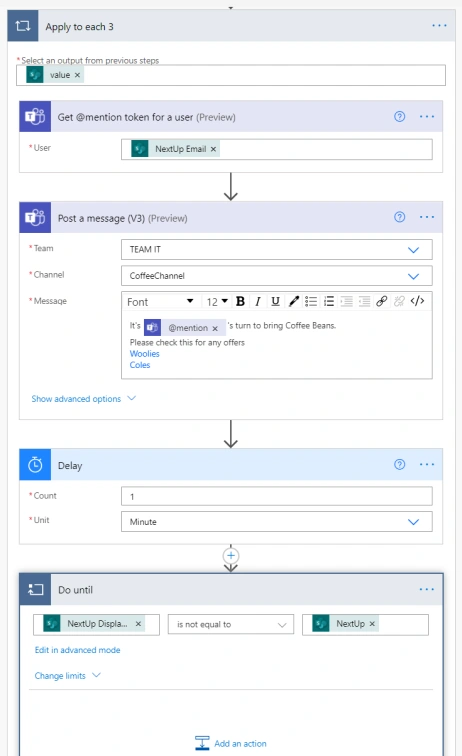The image size is (462, 756).
Task: Switch to HTML code view
Action: coord(417,301)
